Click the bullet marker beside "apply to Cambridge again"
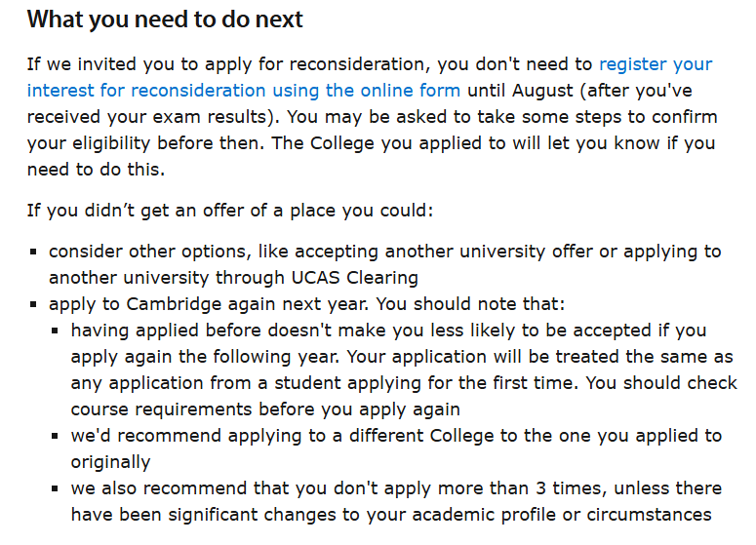The height and width of the screenshot is (545, 756). pyautogui.click(x=34, y=305)
